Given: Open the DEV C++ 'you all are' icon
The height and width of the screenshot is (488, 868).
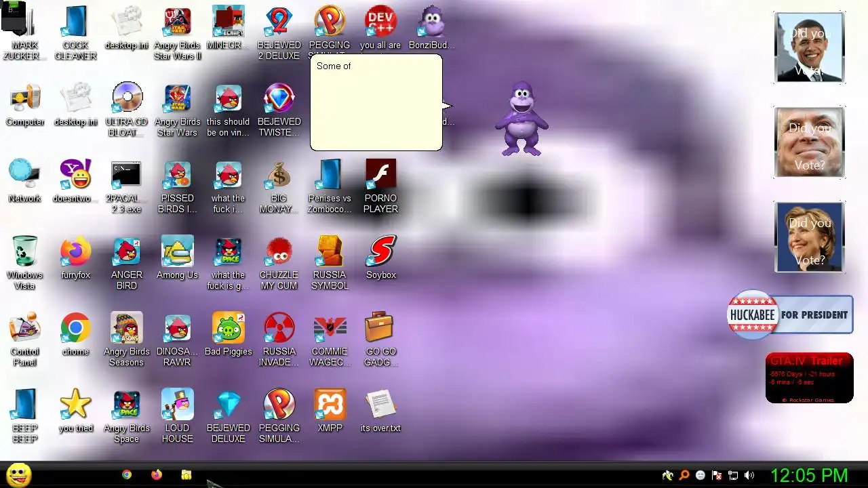Looking at the screenshot, I should 380,27.
